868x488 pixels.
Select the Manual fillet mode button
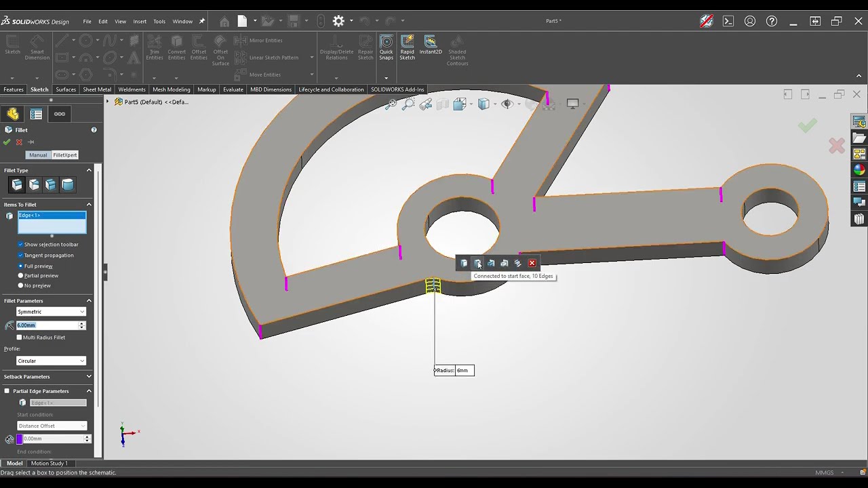point(38,155)
